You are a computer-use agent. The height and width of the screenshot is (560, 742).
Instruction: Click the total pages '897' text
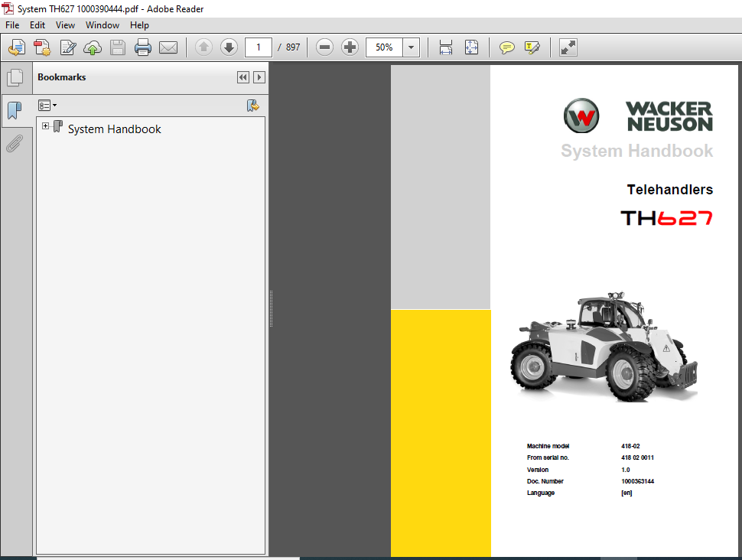click(x=293, y=47)
